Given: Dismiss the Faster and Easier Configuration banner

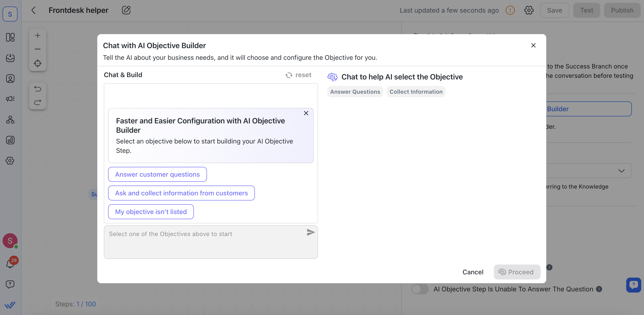Looking at the screenshot, I should (306, 113).
